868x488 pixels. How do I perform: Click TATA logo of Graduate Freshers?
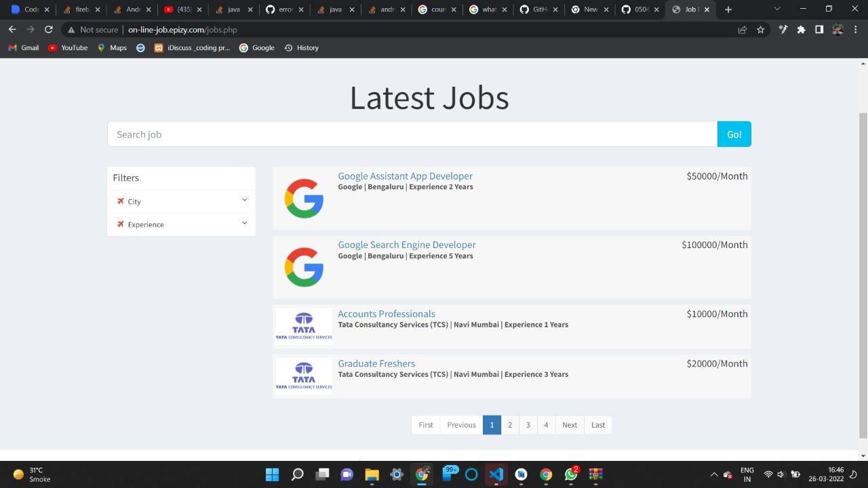click(x=304, y=376)
